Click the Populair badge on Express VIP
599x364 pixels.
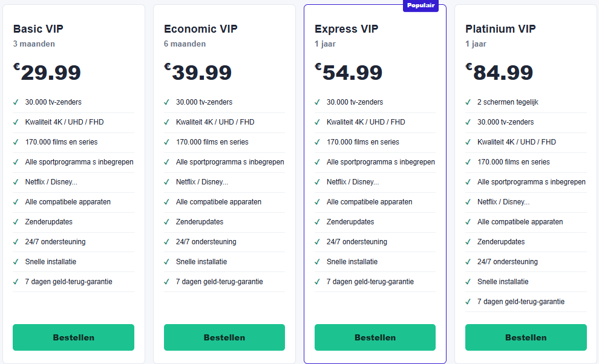[421, 5]
